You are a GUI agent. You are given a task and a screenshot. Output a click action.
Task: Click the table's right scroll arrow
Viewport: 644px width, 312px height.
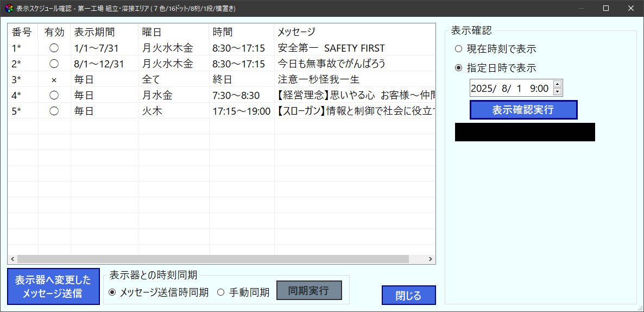pyautogui.click(x=431, y=259)
